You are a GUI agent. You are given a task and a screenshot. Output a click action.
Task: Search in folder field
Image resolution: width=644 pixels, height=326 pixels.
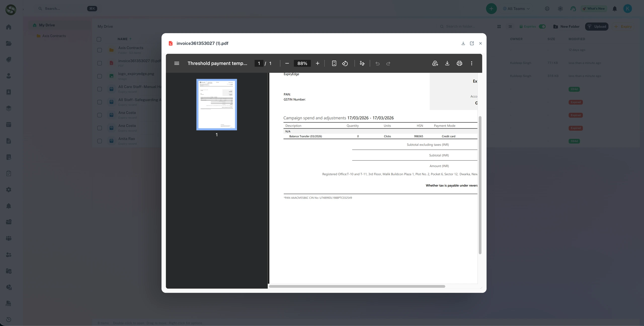464,26
